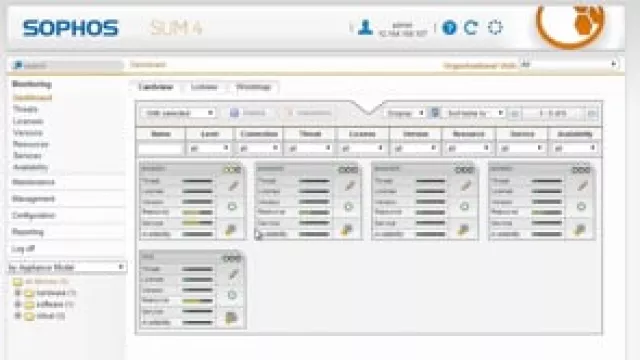Click the reload icon in the header
The image size is (640, 360).
471,28
